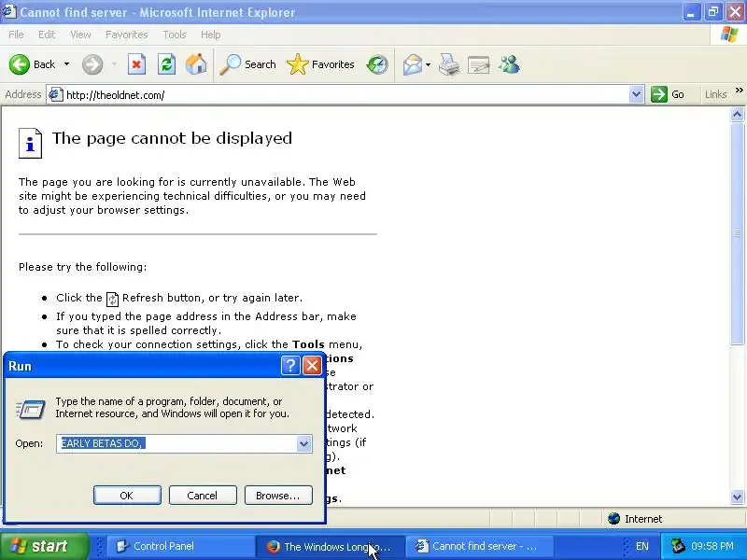Viewport: 747px width, 560px height.
Task: Launch Messenger from toolbar people icon
Action: tap(509, 64)
